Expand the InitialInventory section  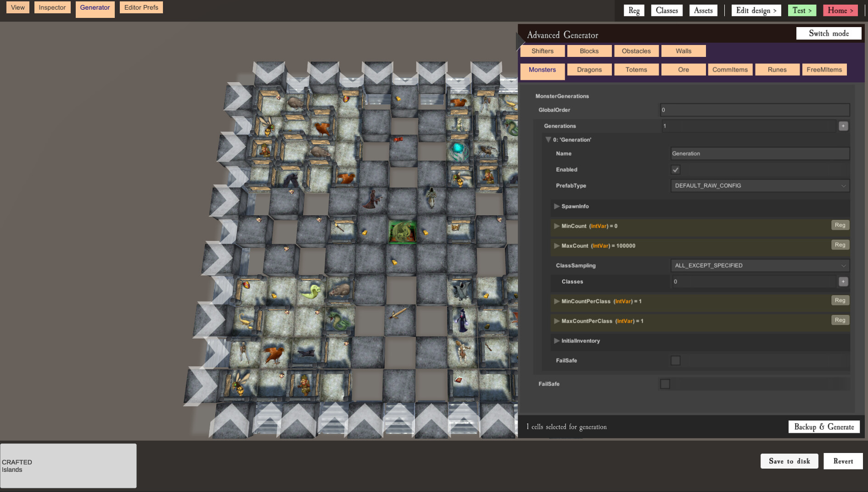557,341
